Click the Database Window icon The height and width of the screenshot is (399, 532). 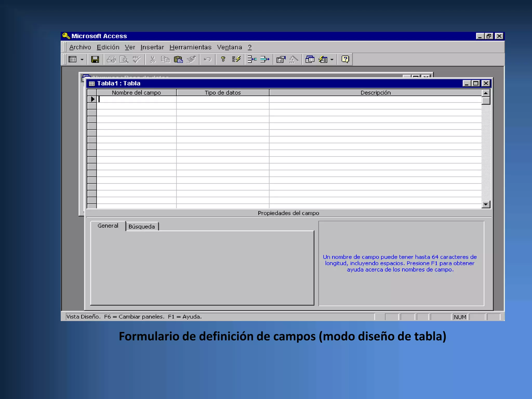click(310, 59)
